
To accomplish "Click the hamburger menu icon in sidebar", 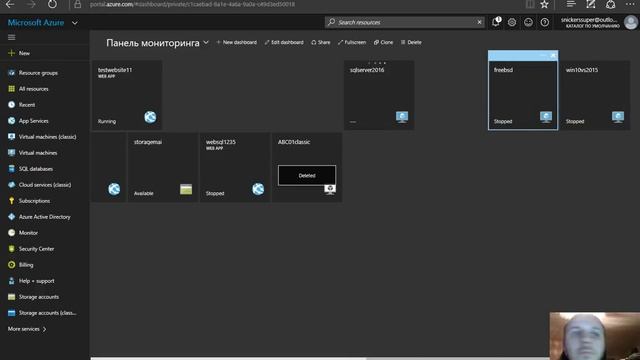I will (x=11, y=38).
